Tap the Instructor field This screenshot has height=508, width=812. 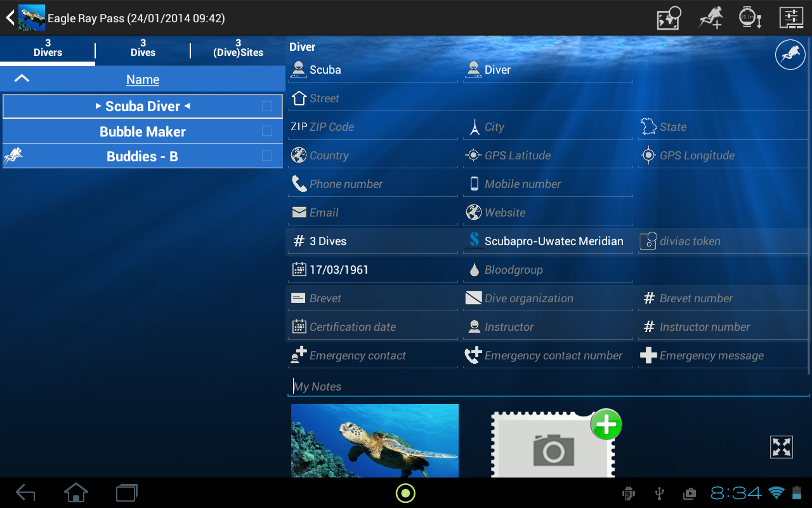[548, 327]
